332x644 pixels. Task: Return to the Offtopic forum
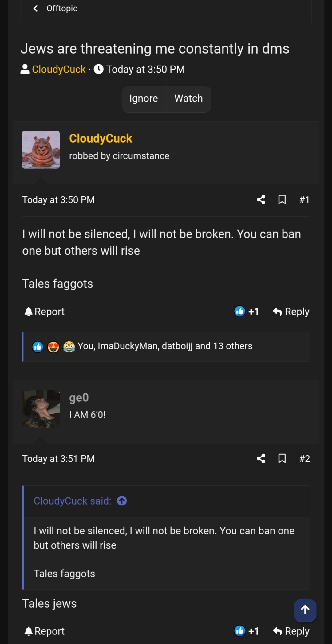61,8
